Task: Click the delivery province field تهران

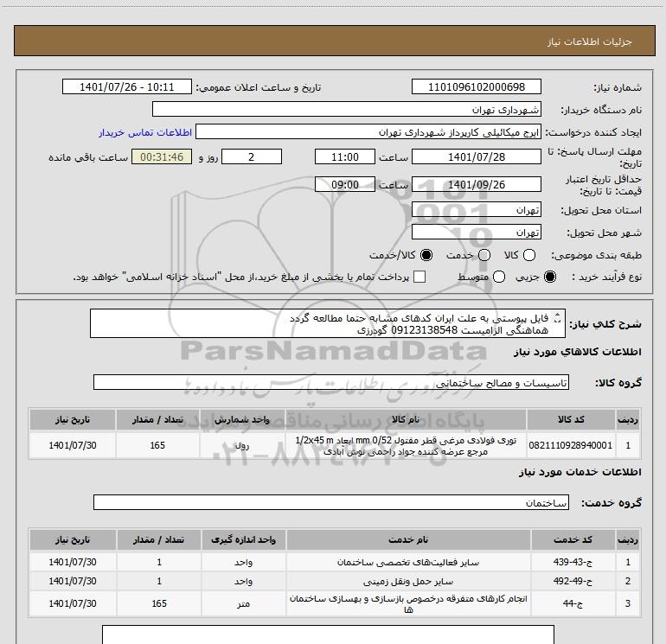Action: [476, 209]
